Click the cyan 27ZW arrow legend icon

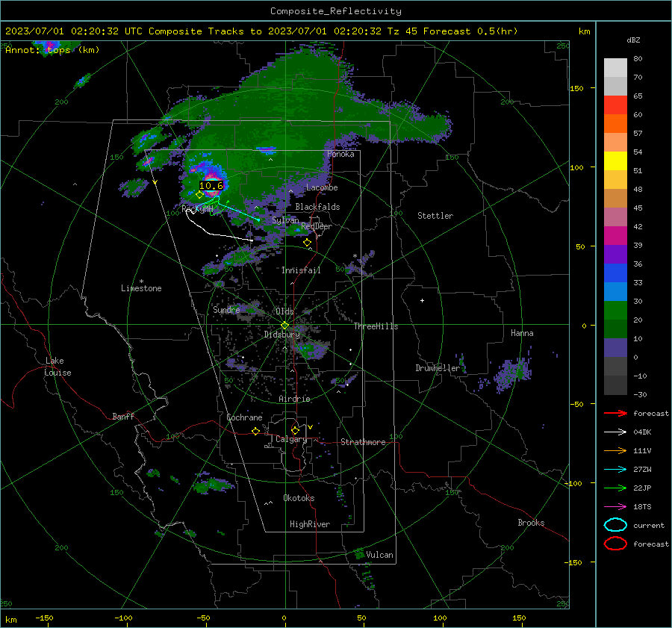[x=615, y=470]
